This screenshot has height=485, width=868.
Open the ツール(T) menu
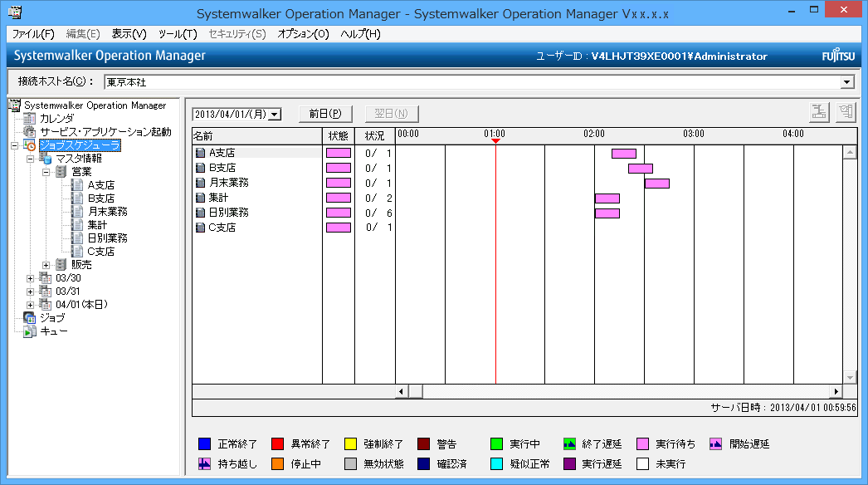178,34
